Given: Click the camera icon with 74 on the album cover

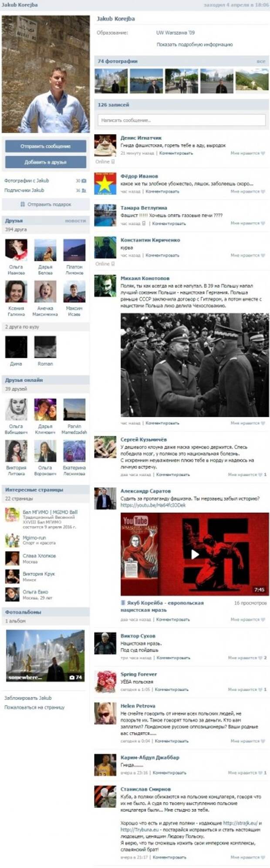Looking at the screenshot, I should pyautogui.click(x=72, y=677).
